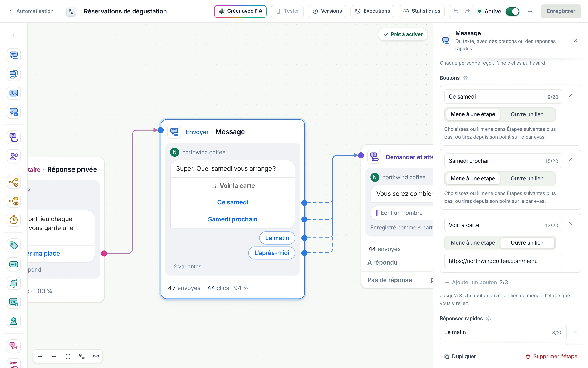
Task: Close the Message settings panel
Action: pos(575,40)
